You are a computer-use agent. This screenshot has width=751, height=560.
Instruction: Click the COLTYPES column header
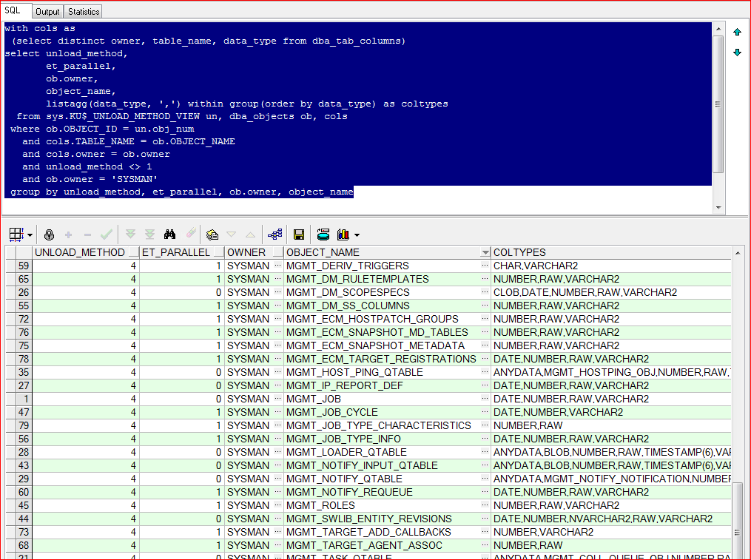coord(612,252)
